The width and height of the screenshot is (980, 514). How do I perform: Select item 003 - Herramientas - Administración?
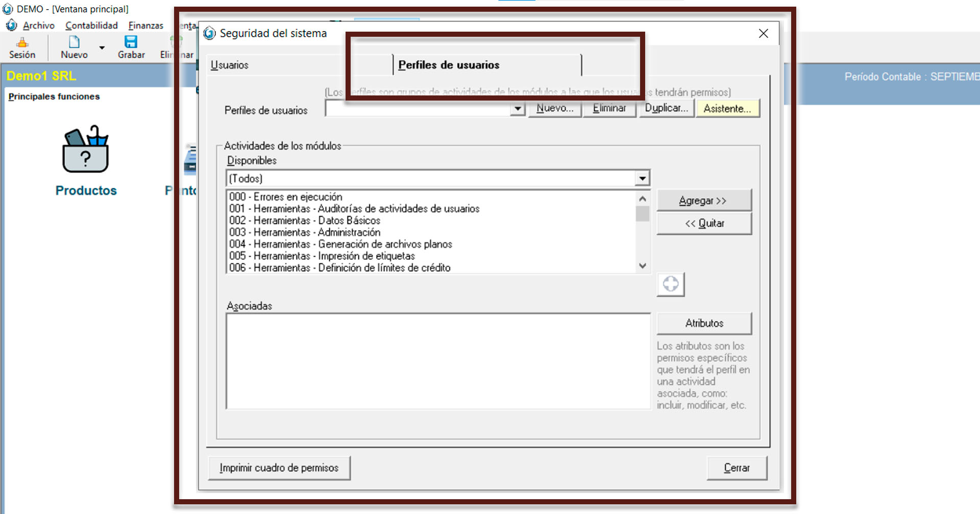tap(305, 232)
